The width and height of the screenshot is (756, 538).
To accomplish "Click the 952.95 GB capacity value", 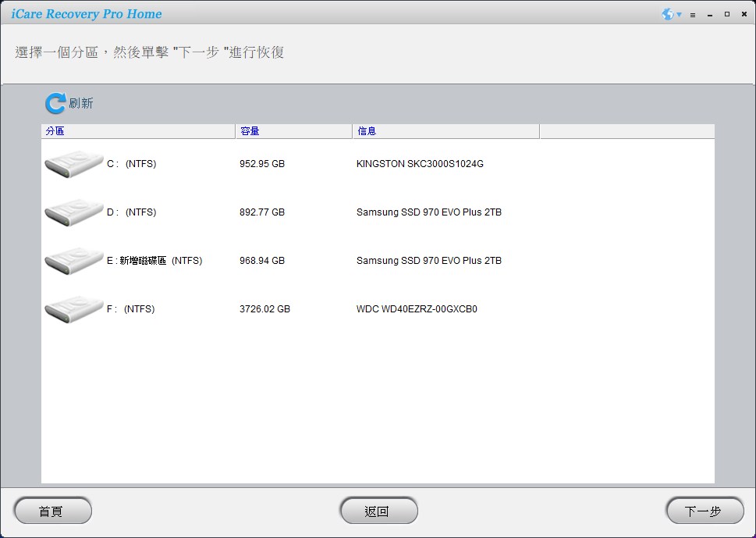I will [262, 164].
